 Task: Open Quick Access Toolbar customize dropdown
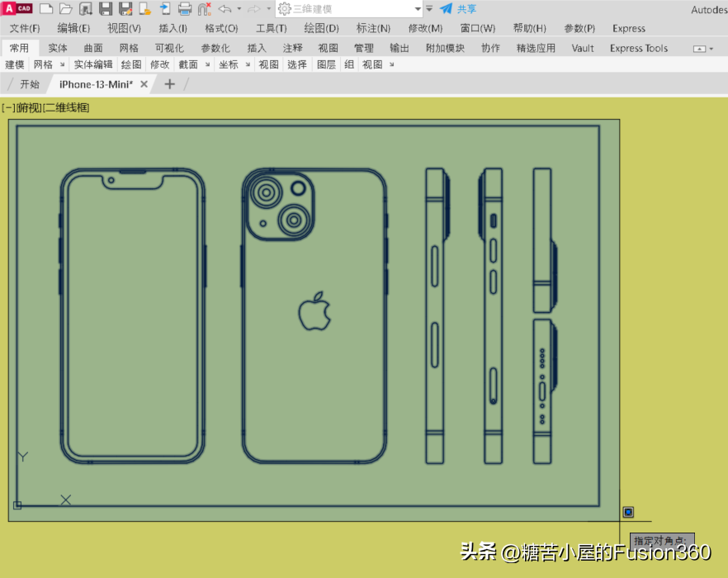point(429,9)
